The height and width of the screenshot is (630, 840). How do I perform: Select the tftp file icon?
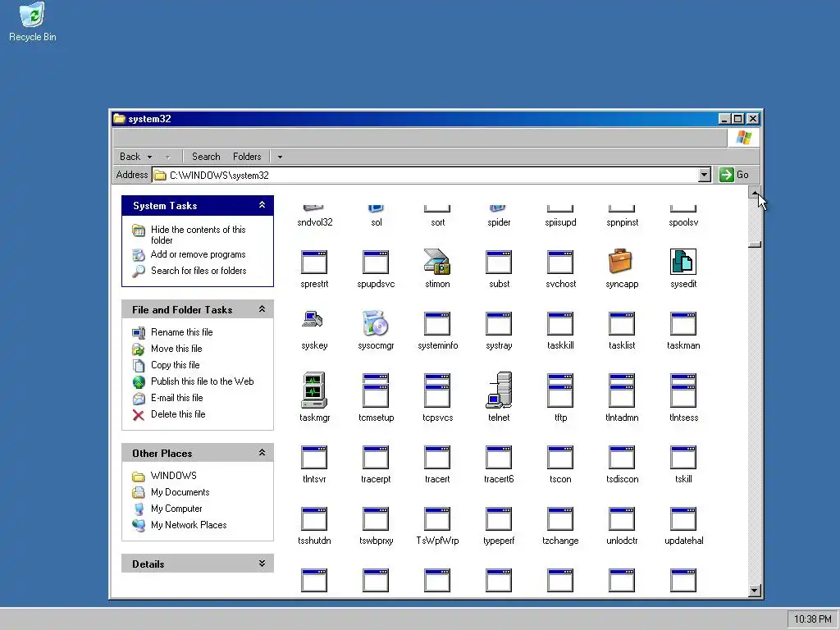[560, 390]
